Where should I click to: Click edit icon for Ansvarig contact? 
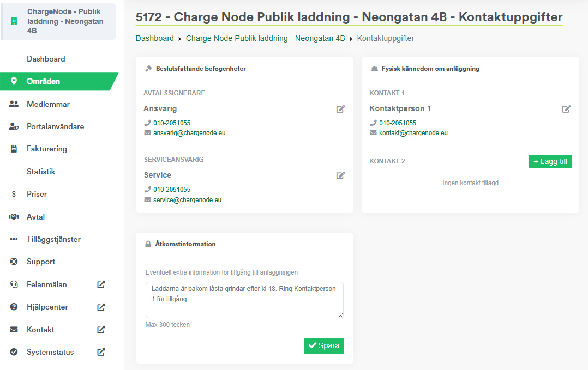(x=340, y=109)
